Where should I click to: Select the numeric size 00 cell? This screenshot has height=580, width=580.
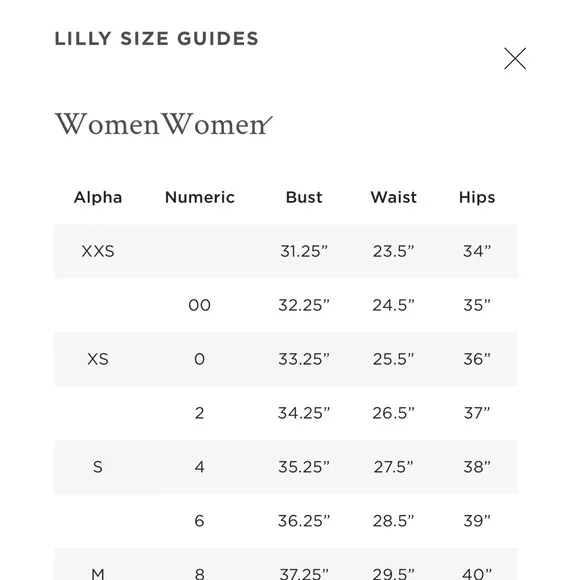[x=199, y=305]
